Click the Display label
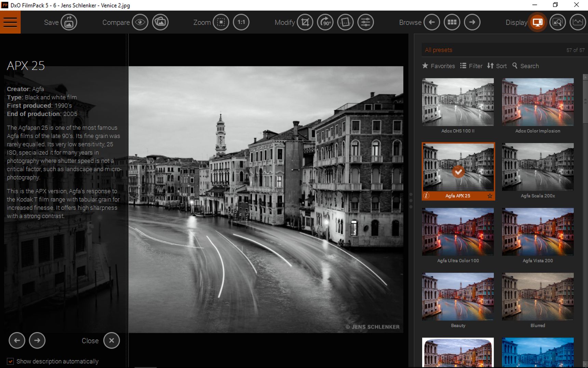 [516, 22]
